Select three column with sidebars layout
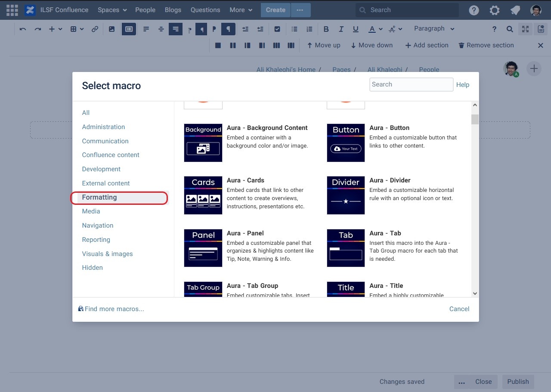 (291, 46)
